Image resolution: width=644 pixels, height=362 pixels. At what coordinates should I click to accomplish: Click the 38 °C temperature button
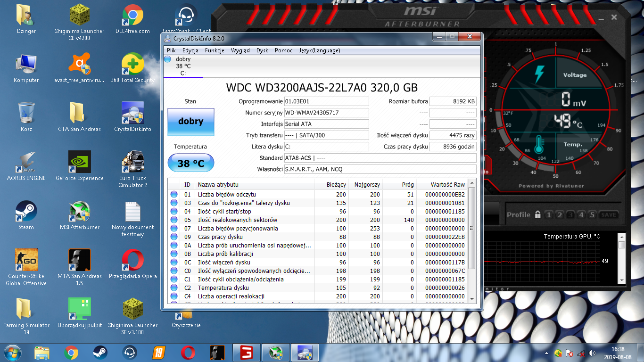(x=191, y=163)
